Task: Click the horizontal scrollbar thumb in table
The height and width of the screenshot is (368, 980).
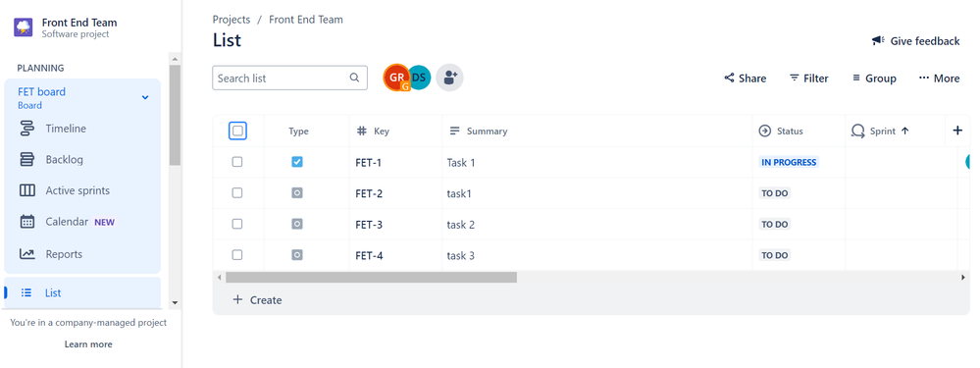Action: (x=371, y=277)
